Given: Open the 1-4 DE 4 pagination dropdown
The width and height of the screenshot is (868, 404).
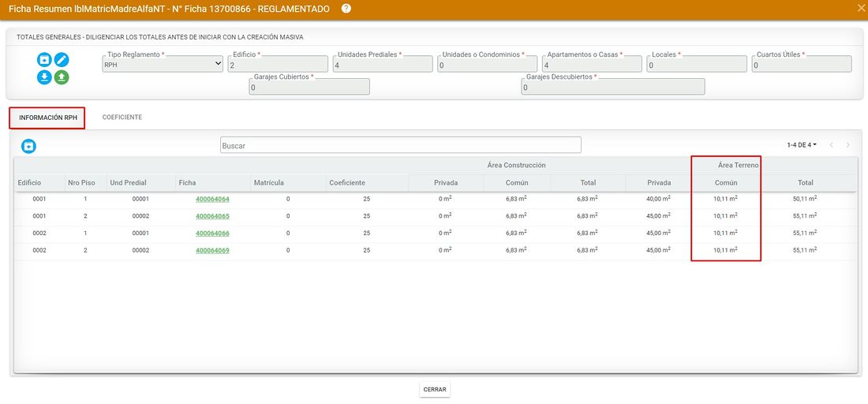Looking at the screenshot, I should click(x=802, y=145).
